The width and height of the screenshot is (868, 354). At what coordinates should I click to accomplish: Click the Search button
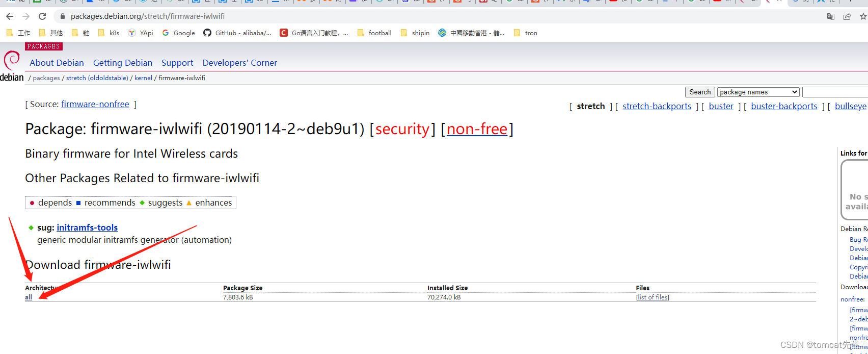pos(700,92)
